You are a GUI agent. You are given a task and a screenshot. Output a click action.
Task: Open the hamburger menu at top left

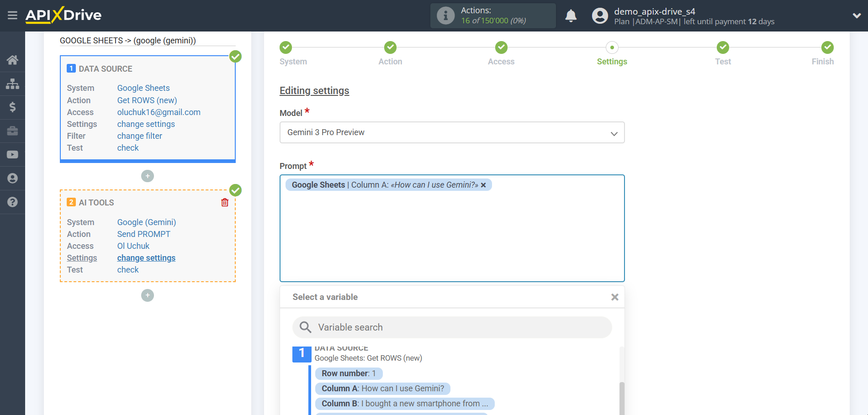12,15
